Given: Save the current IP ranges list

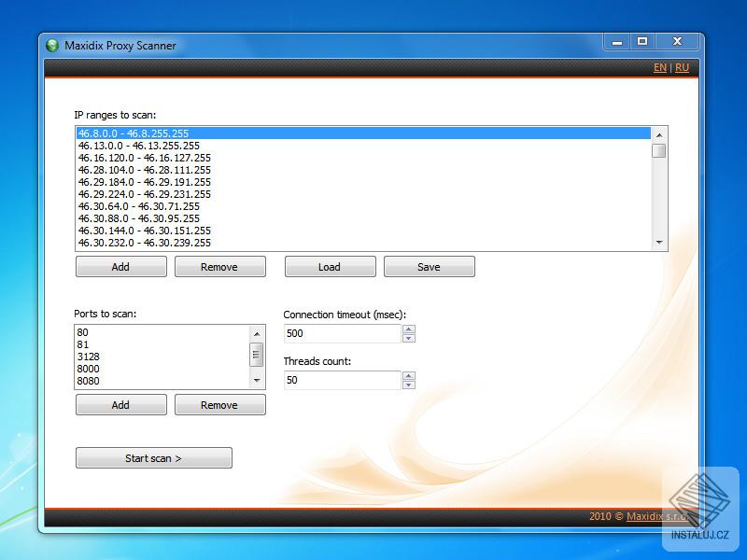Looking at the screenshot, I should [429, 266].
